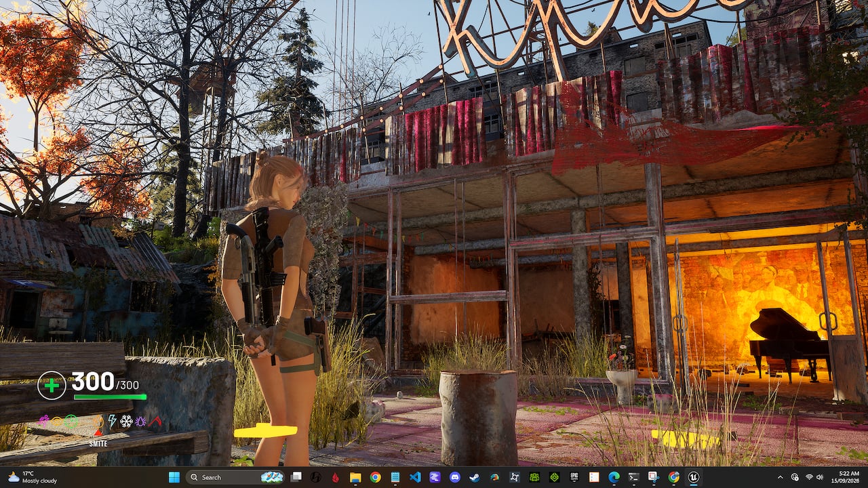Open Visual Studio Code in taskbar

coord(415,477)
